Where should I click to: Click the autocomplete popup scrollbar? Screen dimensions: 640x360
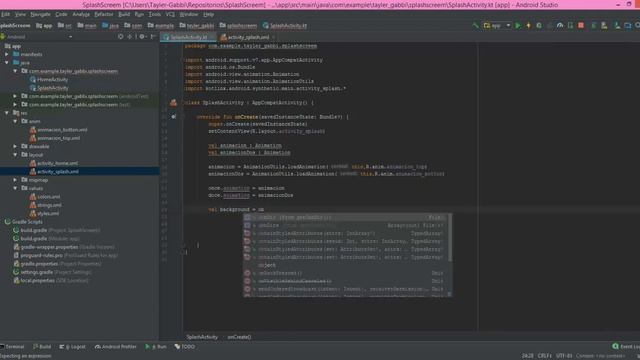(450, 238)
